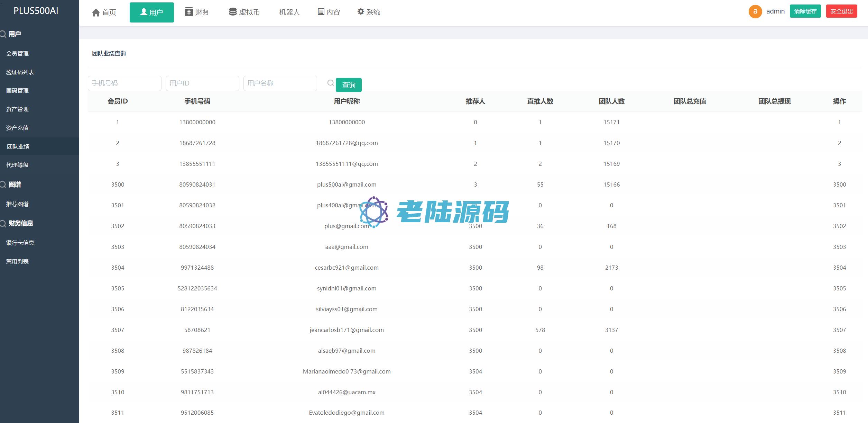Open the 机器人 top menu

point(289,12)
